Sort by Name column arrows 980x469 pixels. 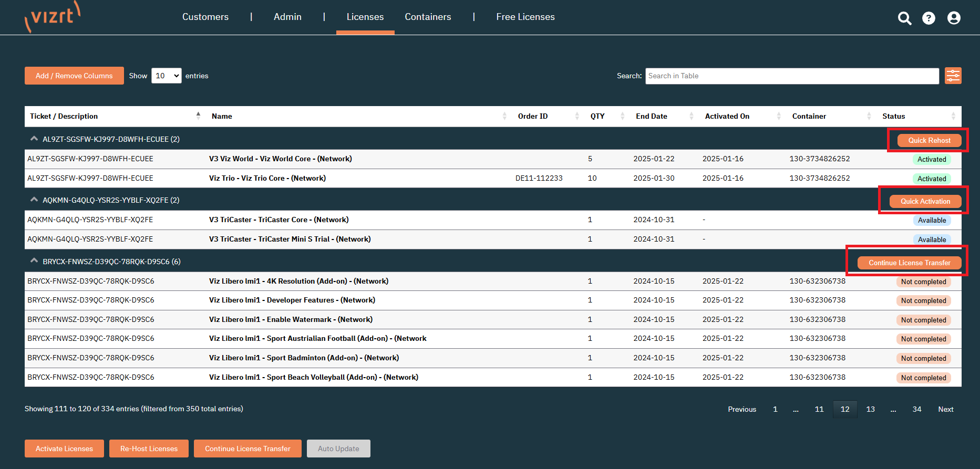504,116
